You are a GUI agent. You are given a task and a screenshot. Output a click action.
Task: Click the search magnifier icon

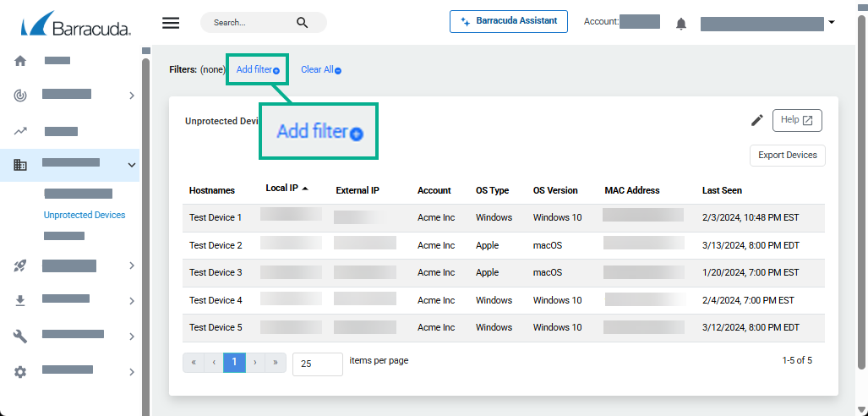[303, 23]
